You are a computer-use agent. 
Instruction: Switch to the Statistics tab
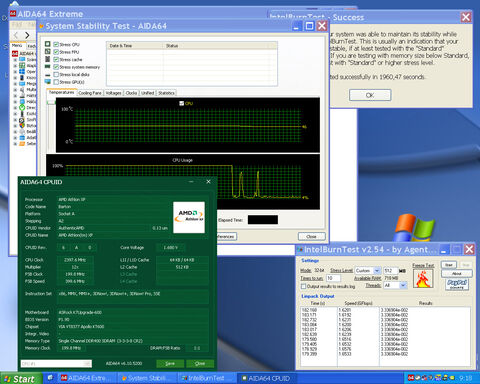pos(166,93)
